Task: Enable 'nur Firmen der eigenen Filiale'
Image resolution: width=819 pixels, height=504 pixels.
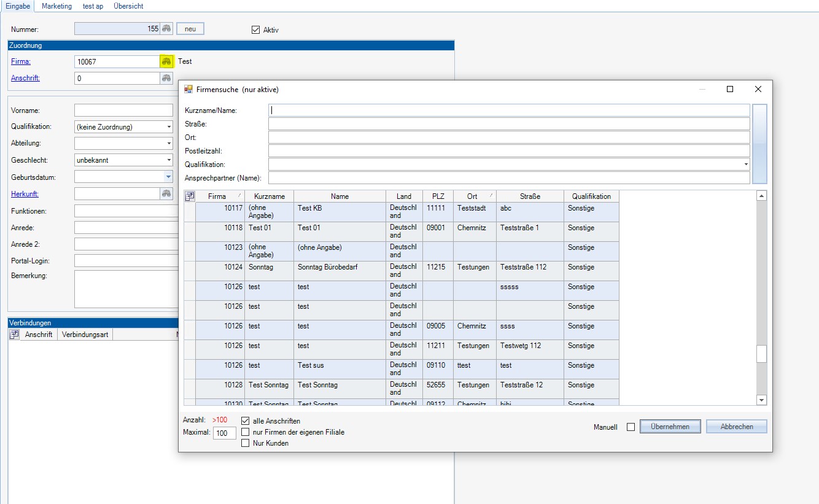Action: 246,432
